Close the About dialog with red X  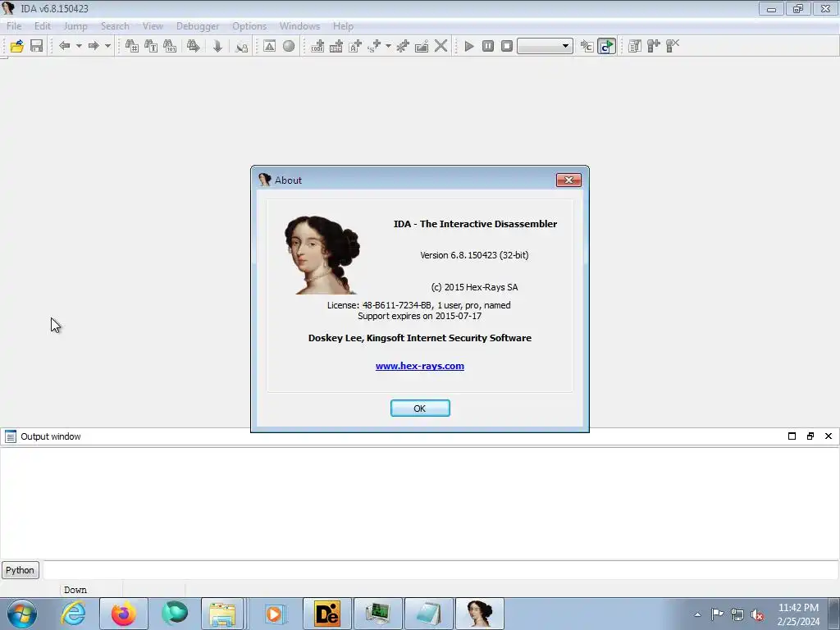tap(569, 180)
